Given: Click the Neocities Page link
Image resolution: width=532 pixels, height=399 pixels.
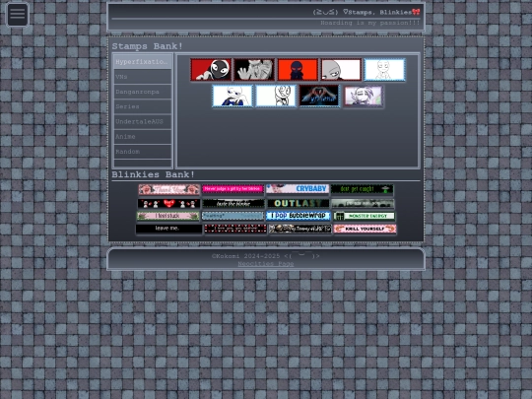Looking at the screenshot, I should (266, 264).
